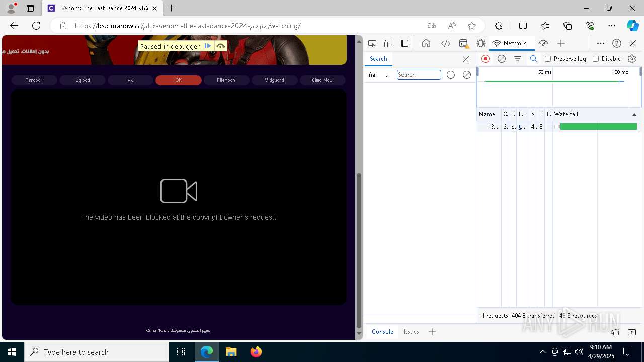The image size is (644, 362).
Task: Open Network settings gear
Action: tap(632, 59)
